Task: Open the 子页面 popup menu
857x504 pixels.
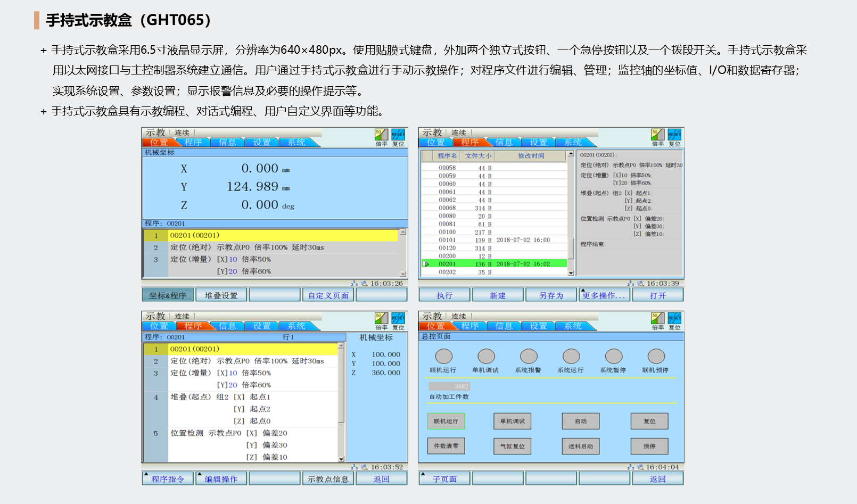Action: (444, 479)
